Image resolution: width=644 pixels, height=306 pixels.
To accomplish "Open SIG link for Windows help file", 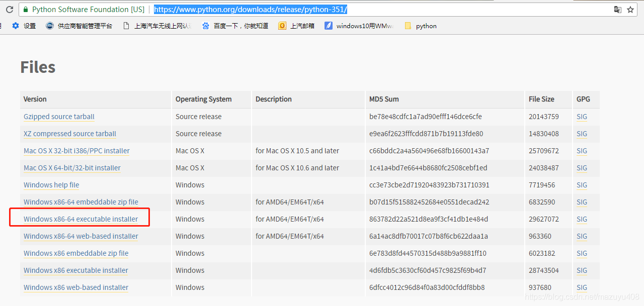I will pos(582,185).
